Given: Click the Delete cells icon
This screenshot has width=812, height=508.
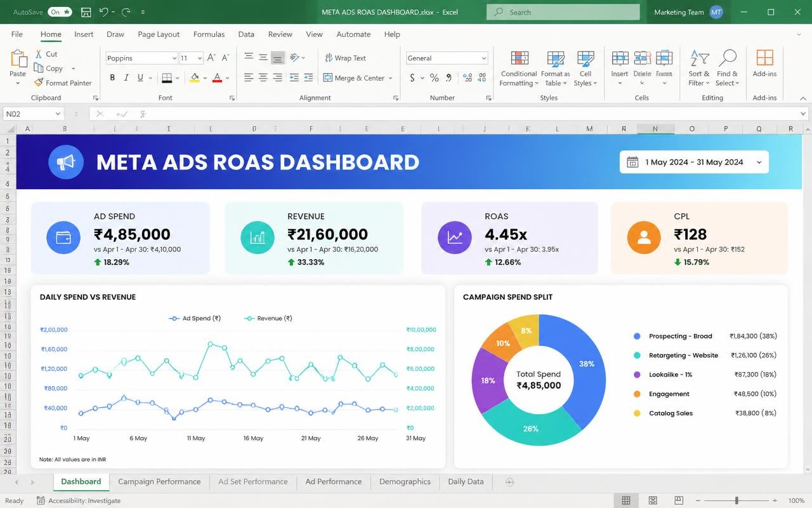Looking at the screenshot, I should (642, 58).
